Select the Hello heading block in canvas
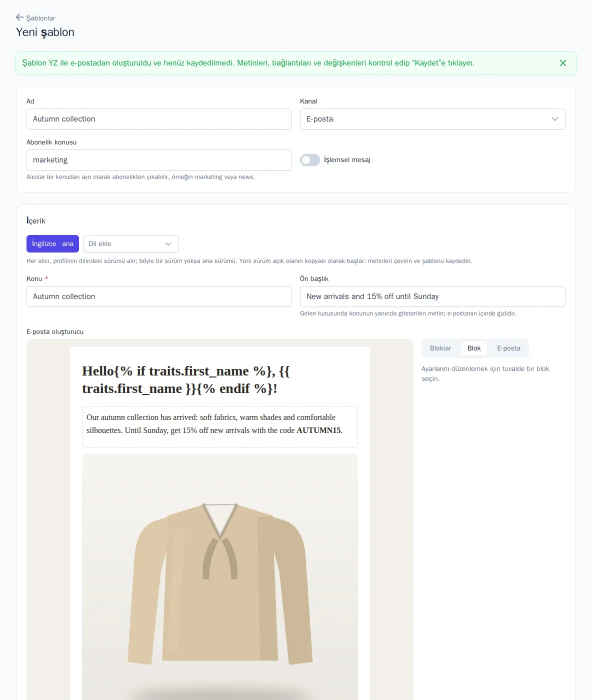 tap(220, 380)
